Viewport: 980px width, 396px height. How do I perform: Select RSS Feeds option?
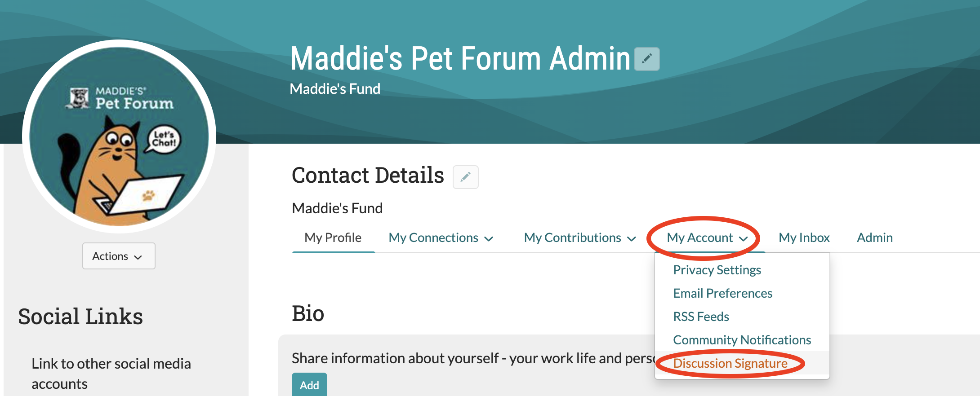[701, 317]
